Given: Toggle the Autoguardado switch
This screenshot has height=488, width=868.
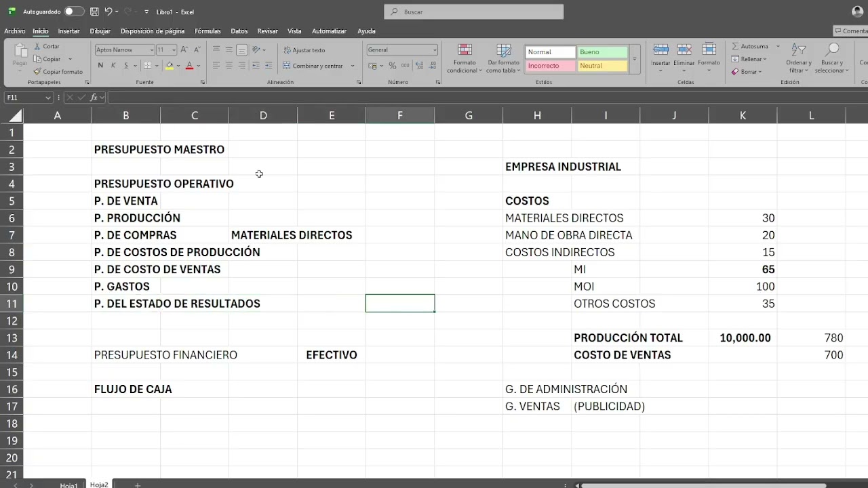Looking at the screenshot, I should tap(75, 12).
